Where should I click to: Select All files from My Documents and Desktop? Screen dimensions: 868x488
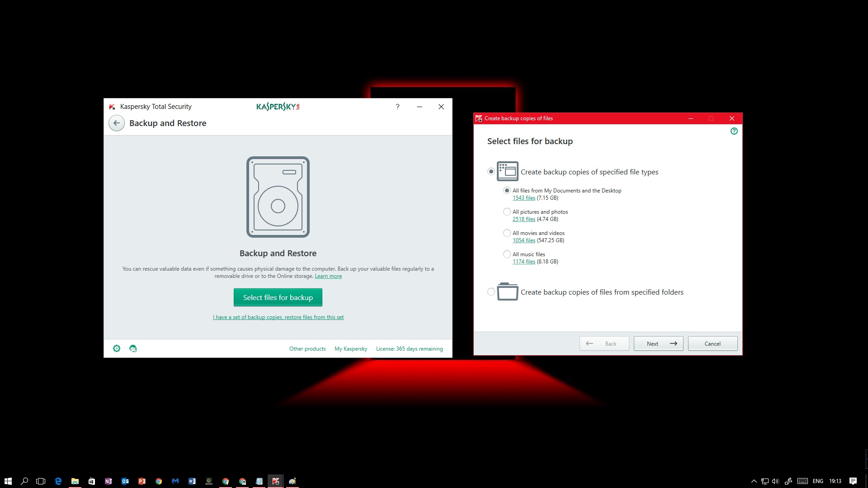[507, 191]
